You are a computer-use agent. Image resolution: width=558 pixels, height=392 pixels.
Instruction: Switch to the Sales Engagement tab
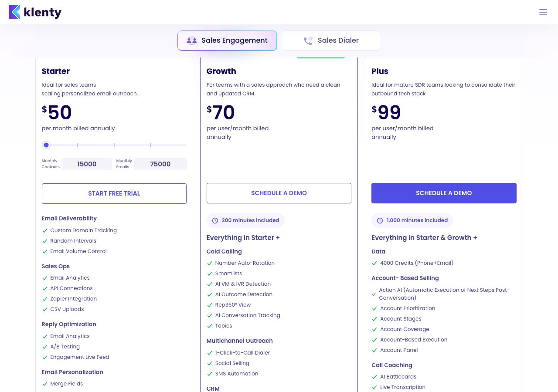coord(227,41)
